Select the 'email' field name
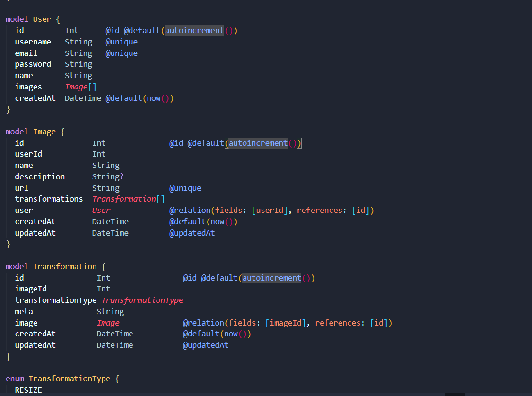Image resolution: width=532 pixels, height=396 pixels. 26,53
